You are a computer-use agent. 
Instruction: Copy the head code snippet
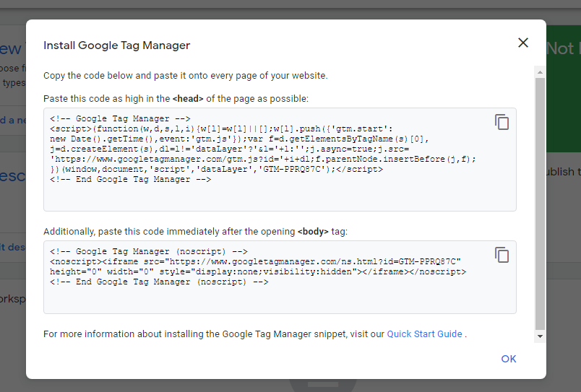coord(502,122)
